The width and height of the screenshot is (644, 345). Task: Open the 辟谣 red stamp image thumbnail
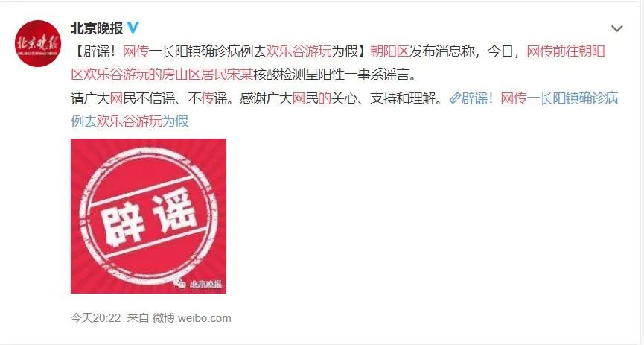click(x=148, y=216)
